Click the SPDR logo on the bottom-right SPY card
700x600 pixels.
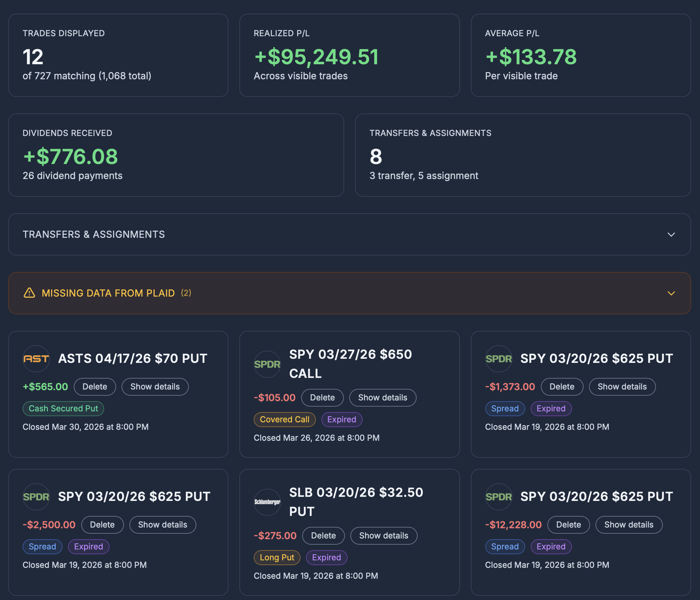tap(499, 497)
